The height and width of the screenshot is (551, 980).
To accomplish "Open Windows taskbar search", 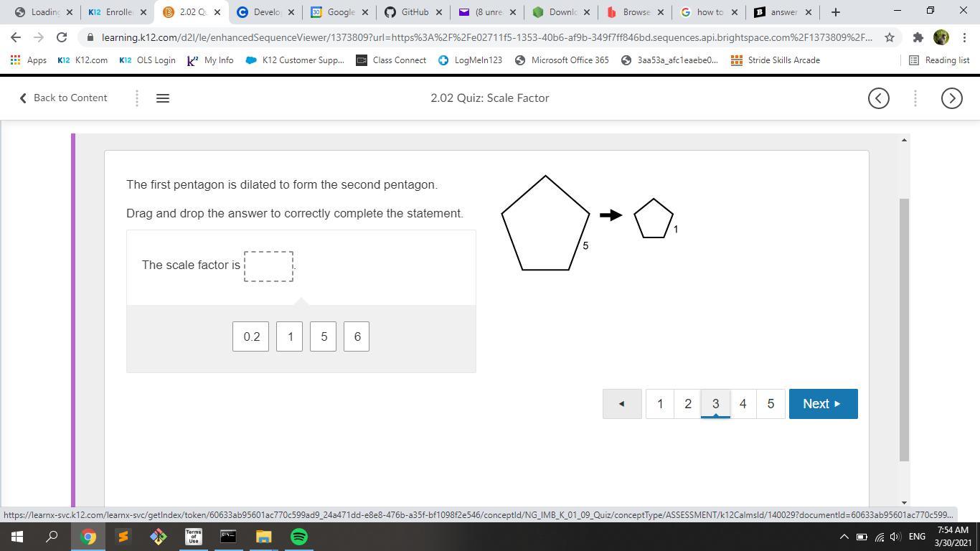I will tap(52, 537).
